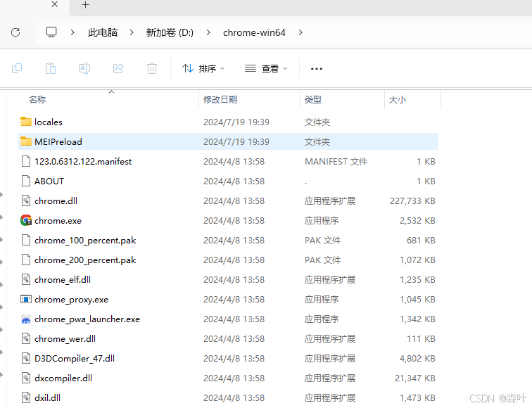Select the MEIPreload folder name
The height and width of the screenshot is (408, 532).
(x=58, y=142)
